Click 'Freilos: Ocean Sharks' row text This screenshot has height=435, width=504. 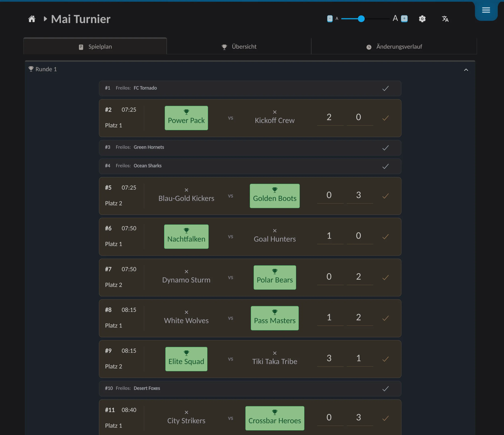click(x=139, y=166)
